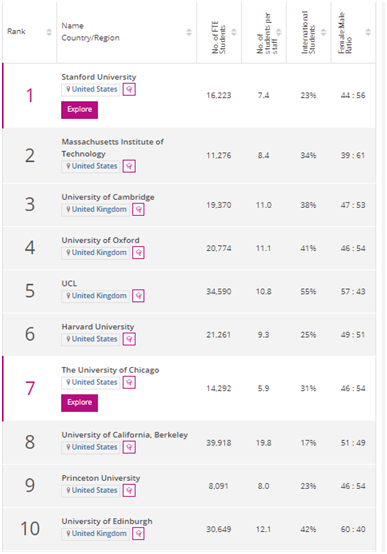
Task: Sort by Female:Male Ratio column arrows
Action: pyautogui.click(x=368, y=32)
